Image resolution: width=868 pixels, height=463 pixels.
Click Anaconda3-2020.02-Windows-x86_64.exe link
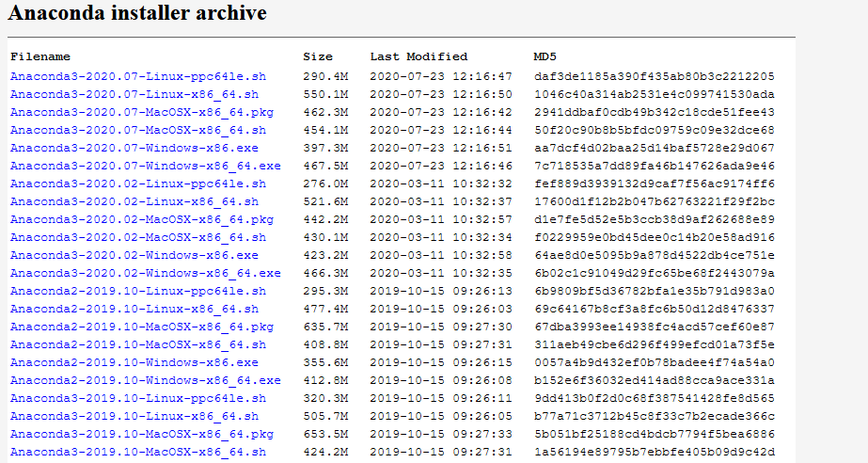146,273
